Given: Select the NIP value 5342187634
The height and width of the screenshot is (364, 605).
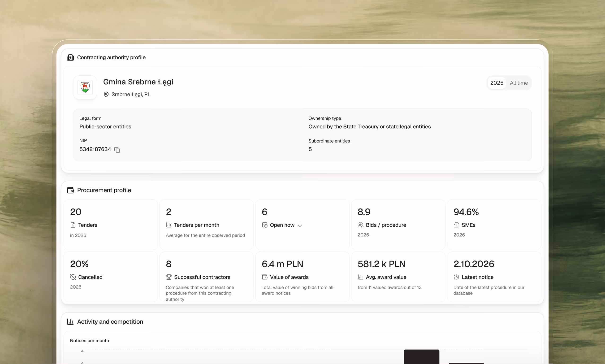Looking at the screenshot, I should (95, 149).
